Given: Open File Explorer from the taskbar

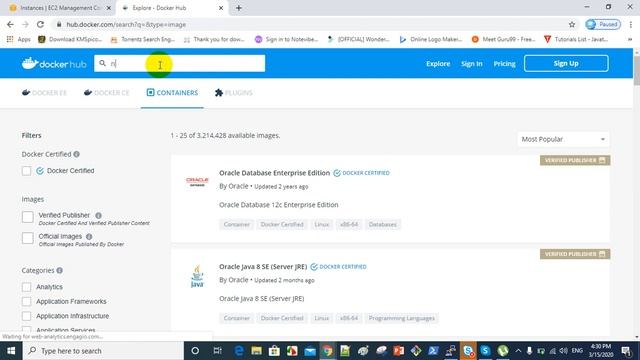Looking at the screenshot, I should [256, 351].
